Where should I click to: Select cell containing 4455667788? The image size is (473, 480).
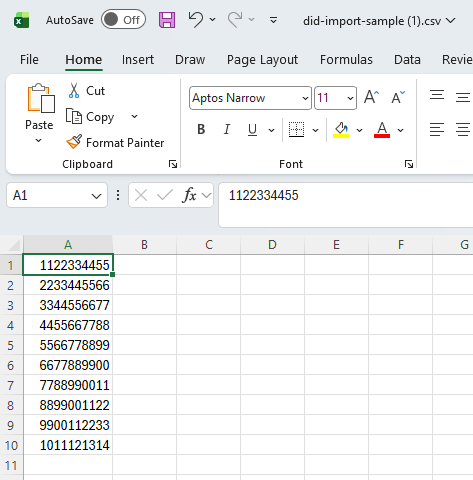point(68,325)
